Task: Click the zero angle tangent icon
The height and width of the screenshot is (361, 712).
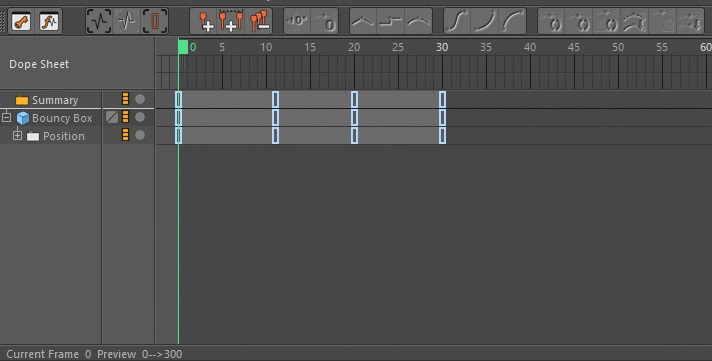Action: tap(297, 21)
